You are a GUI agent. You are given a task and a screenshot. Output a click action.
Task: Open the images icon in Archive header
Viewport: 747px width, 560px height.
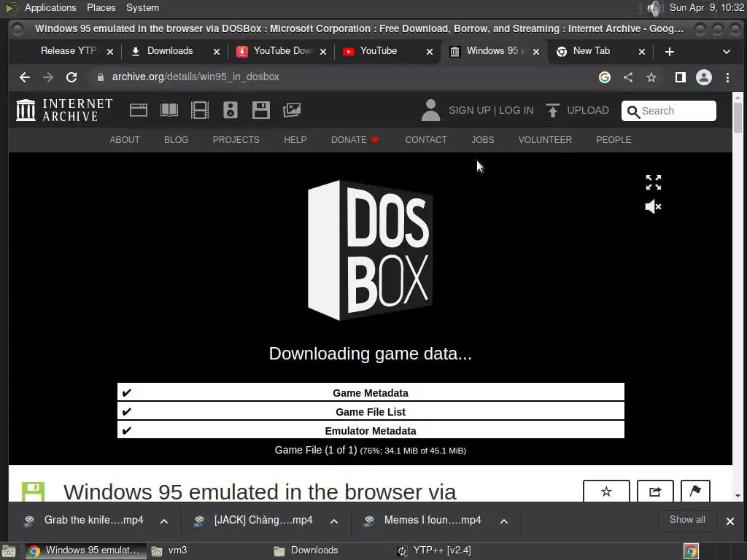[x=292, y=111]
